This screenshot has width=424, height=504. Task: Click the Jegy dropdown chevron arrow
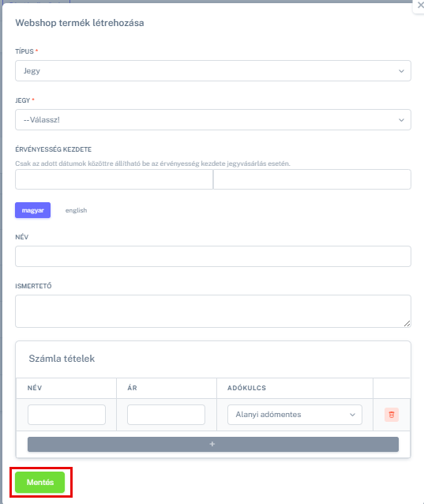[x=401, y=120]
